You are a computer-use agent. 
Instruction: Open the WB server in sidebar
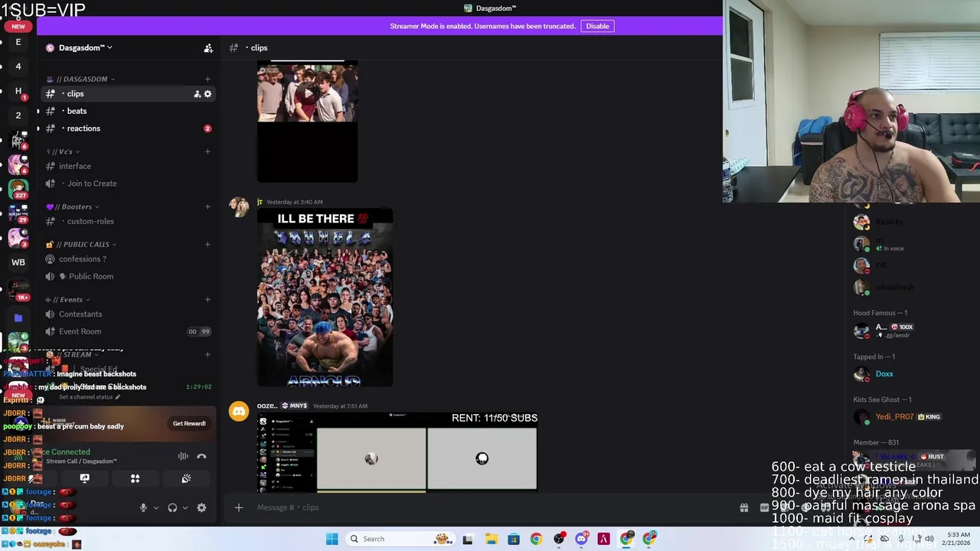click(x=18, y=262)
